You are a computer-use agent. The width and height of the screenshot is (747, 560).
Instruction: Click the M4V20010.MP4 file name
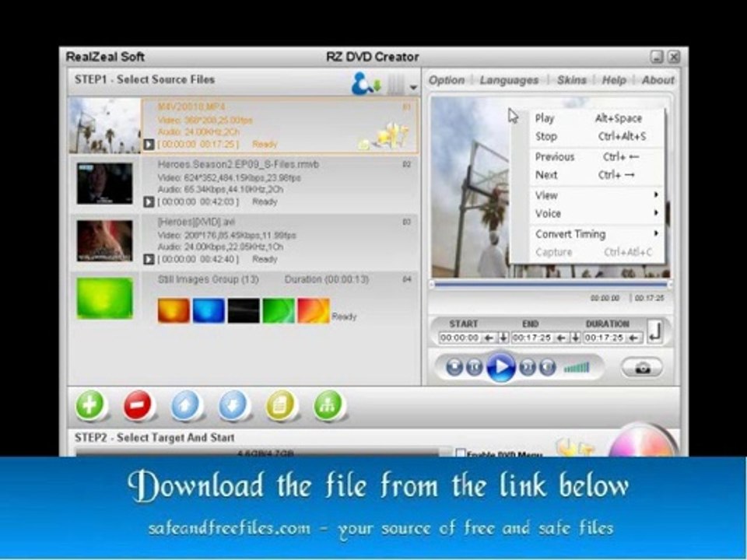191,107
